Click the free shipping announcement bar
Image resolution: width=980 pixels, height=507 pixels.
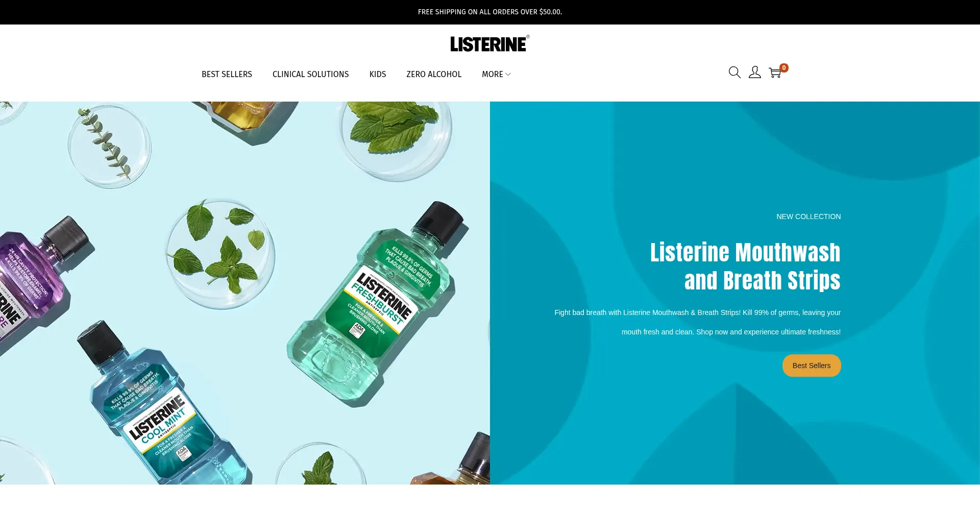pyautogui.click(x=490, y=12)
